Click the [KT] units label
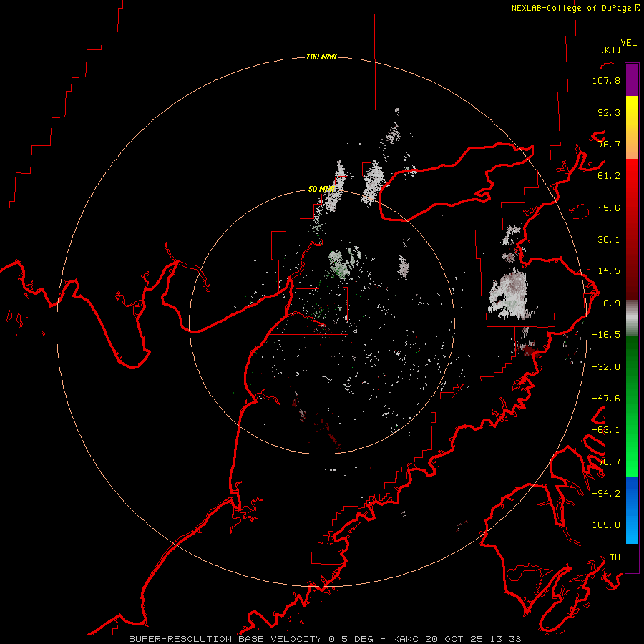 [610, 49]
